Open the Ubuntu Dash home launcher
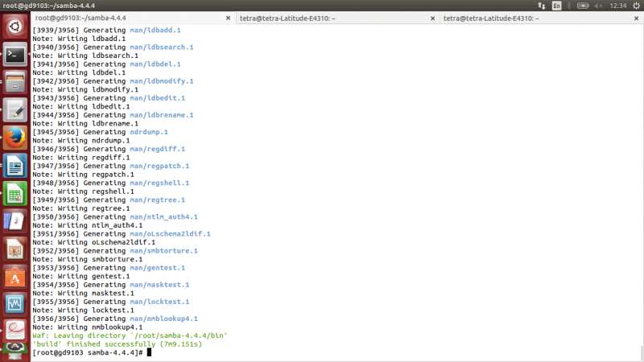 click(x=14, y=27)
